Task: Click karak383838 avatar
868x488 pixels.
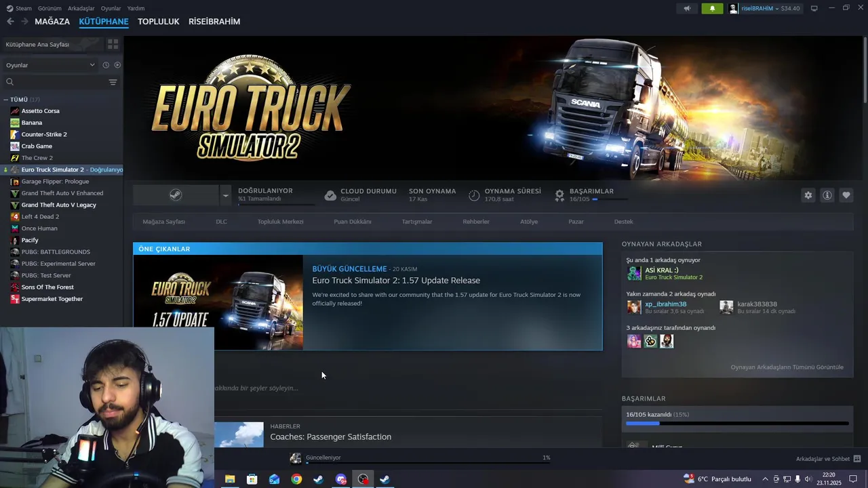Action: coord(726,307)
